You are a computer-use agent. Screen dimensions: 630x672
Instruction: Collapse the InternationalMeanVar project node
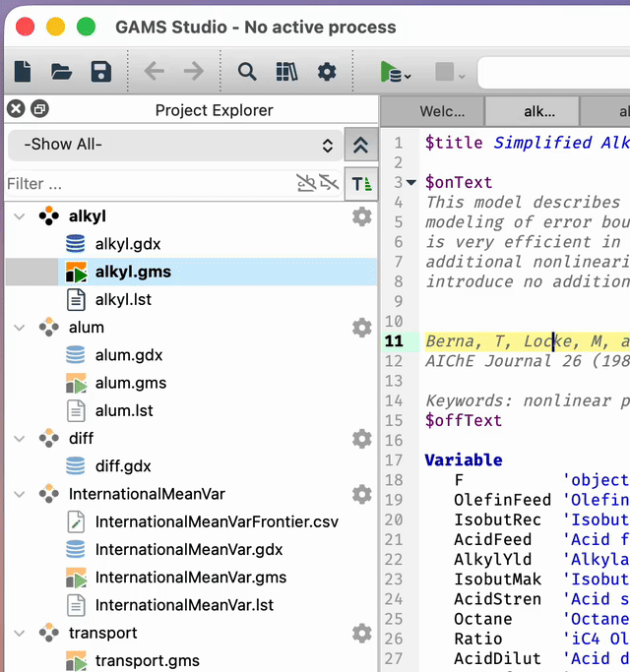point(19,494)
